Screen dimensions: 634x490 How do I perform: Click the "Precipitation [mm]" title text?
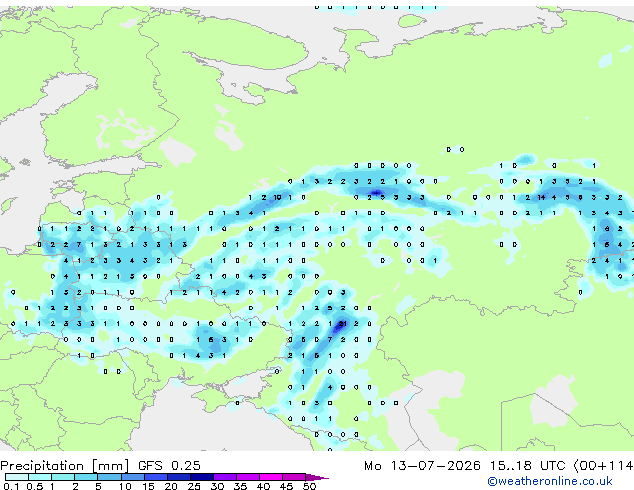coord(65,466)
